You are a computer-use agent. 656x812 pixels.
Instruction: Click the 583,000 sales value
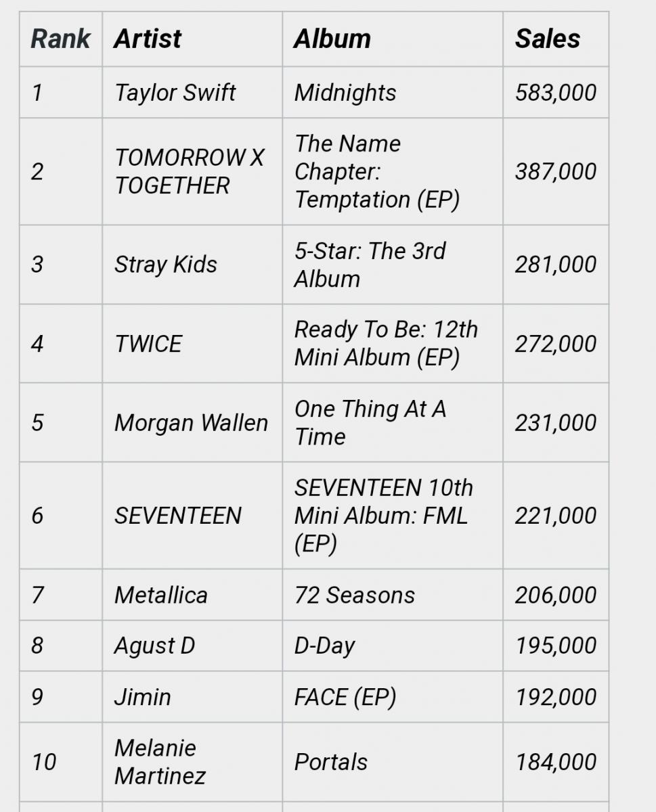point(556,92)
